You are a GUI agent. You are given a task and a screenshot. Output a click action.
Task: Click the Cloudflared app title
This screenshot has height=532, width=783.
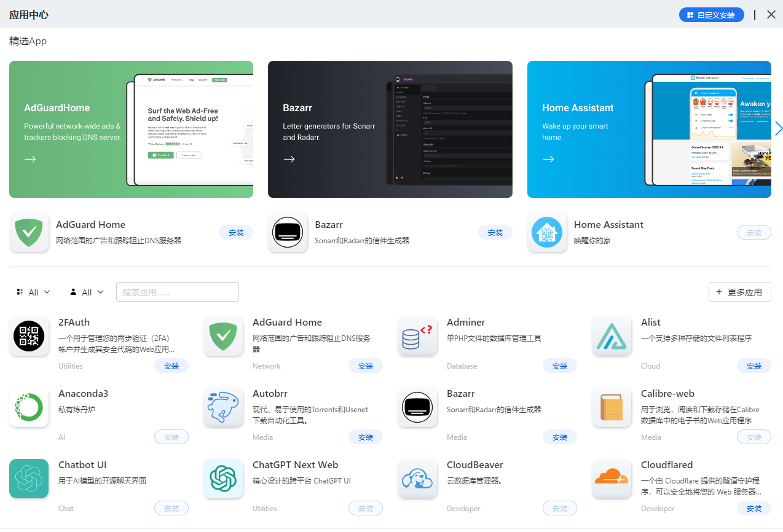[x=667, y=464]
